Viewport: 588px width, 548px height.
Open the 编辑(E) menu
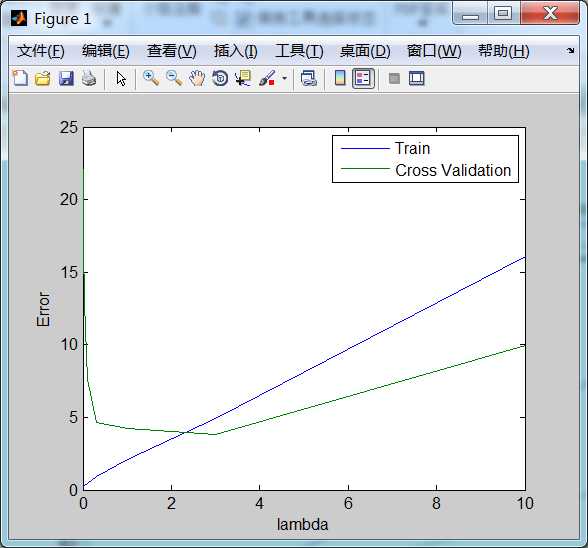(106, 51)
